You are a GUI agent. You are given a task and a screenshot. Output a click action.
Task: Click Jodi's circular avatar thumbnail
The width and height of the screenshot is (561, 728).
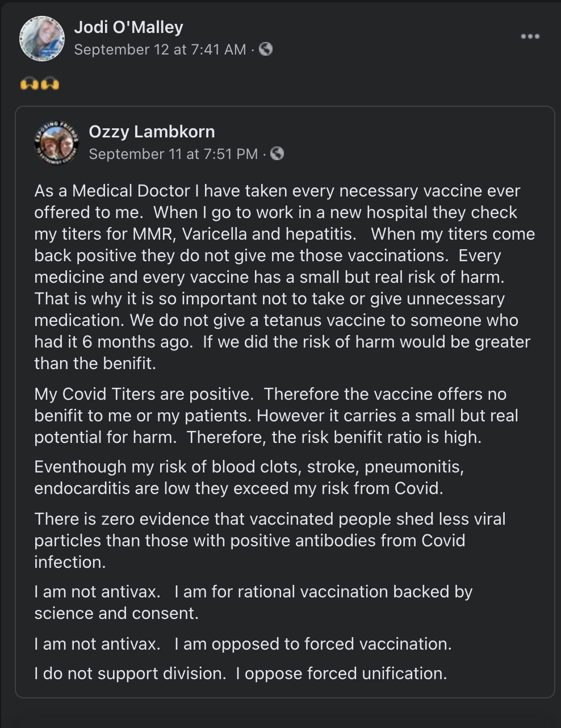click(42, 36)
